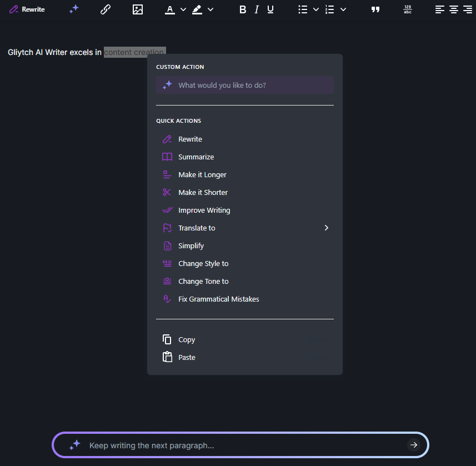Click the text 'Gliytch AI Writer excels in'
Image resolution: width=476 pixels, height=466 pixels.
click(x=54, y=52)
